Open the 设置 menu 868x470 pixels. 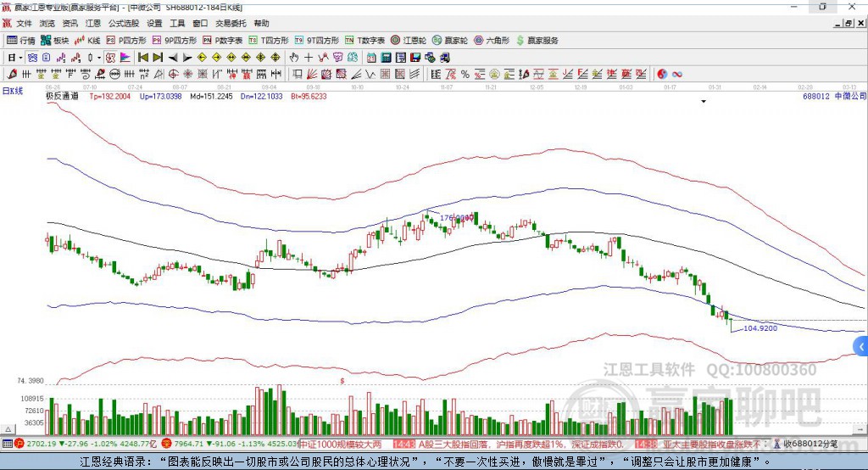(x=154, y=23)
